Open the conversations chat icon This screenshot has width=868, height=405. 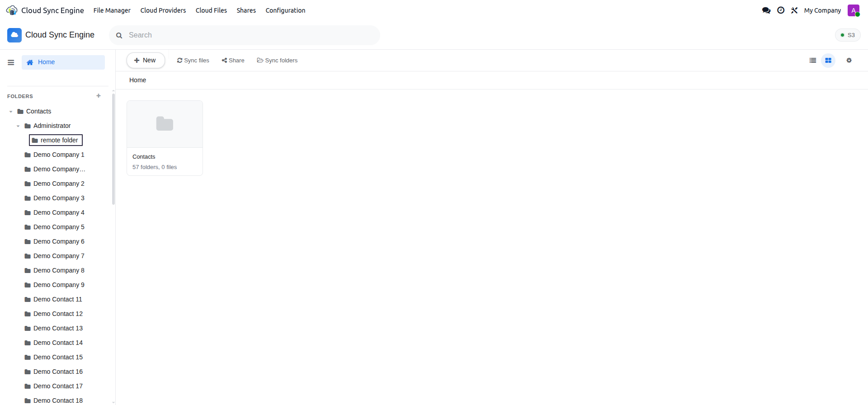click(766, 10)
